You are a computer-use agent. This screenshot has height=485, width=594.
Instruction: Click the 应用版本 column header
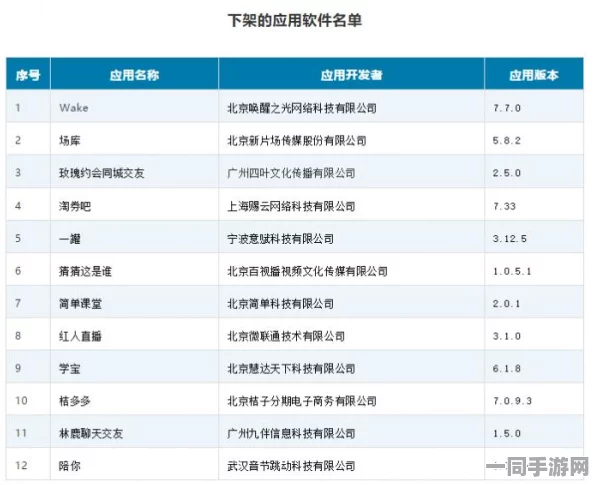pos(533,75)
